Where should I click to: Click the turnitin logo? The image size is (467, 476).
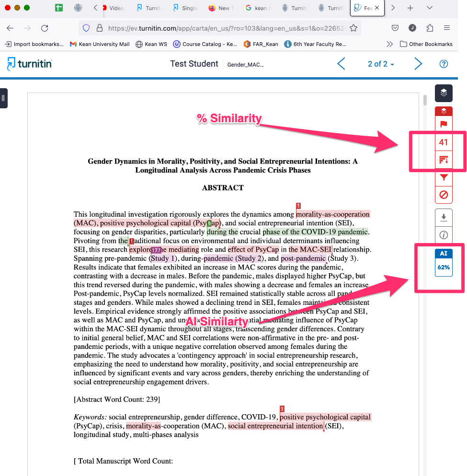tap(29, 64)
